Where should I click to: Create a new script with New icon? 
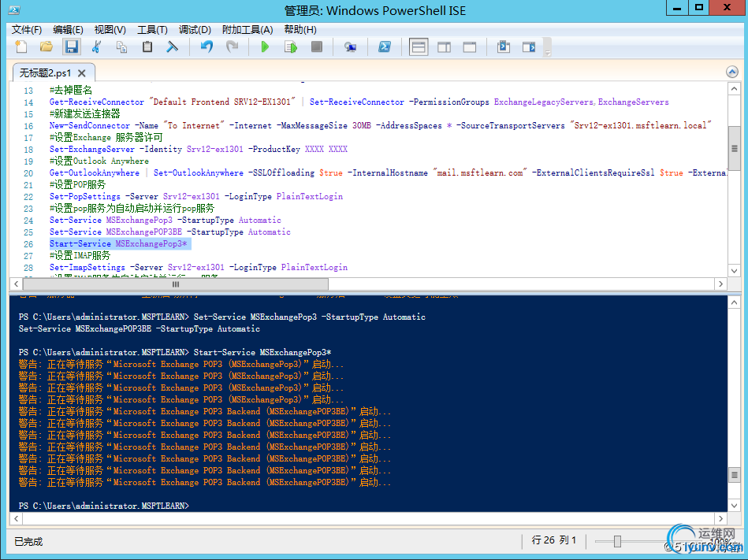21,46
